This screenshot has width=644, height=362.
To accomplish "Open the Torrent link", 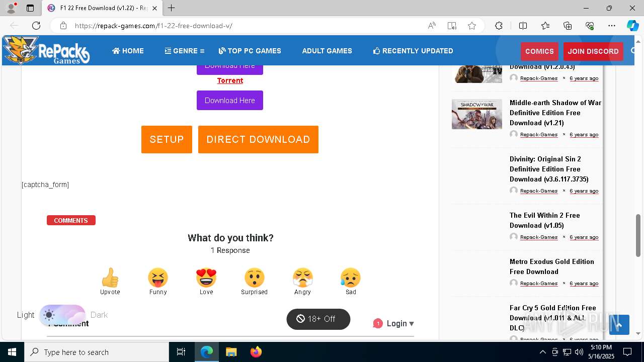I will click(x=230, y=80).
